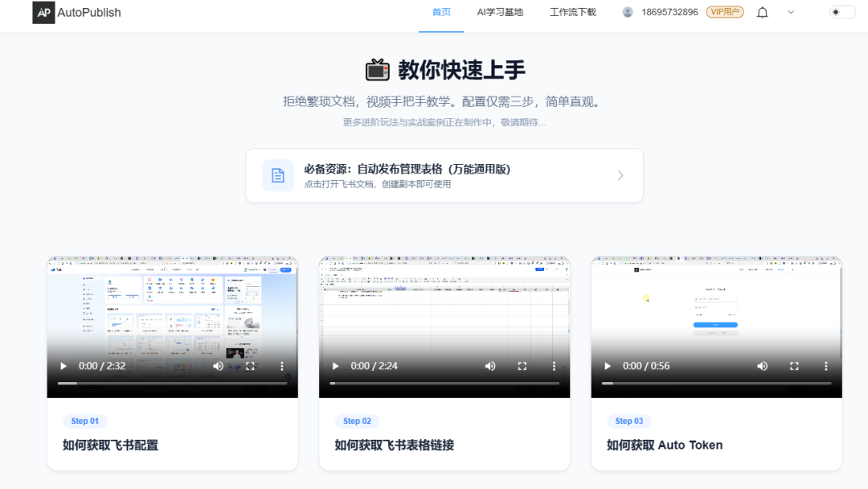Seek on the Step 02 video progress bar

(x=444, y=383)
